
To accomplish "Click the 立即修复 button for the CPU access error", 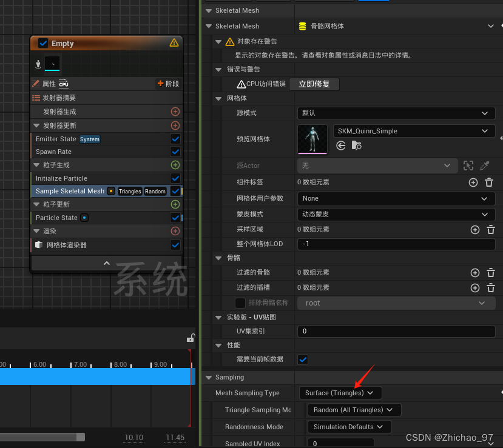I will click(314, 85).
